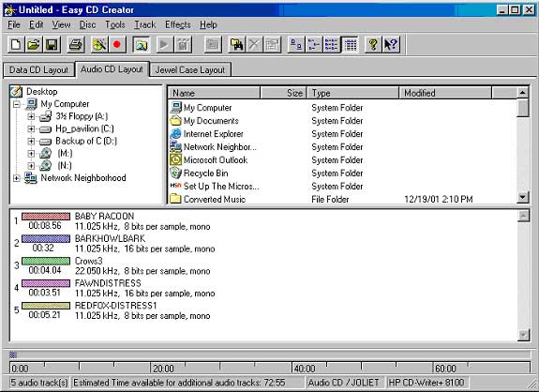Expand the (N:) CD drive node
This screenshot has width=539, height=392.
pyautogui.click(x=31, y=166)
